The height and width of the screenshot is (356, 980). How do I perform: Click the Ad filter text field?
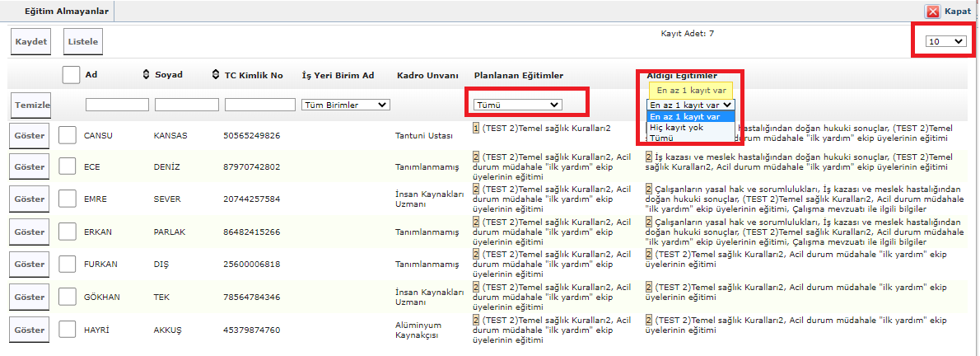[x=117, y=105]
